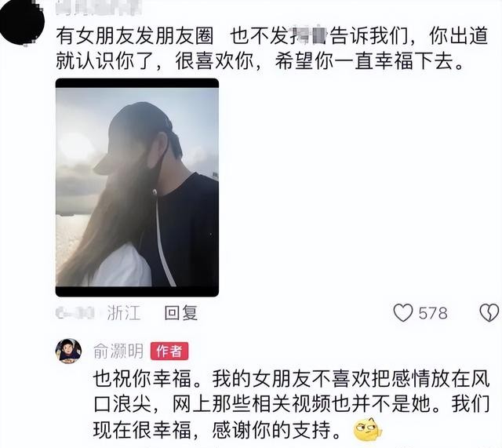
Task: Tap the 浙江 location label
Action: click(x=124, y=313)
